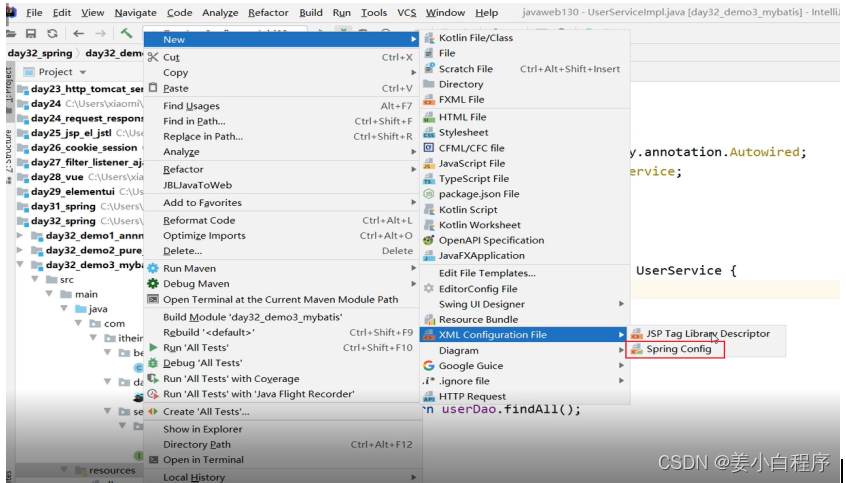Viewport: 846px width, 483px height.
Task: Click the Save All toolbar icon
Action: [x=31, y=33]
